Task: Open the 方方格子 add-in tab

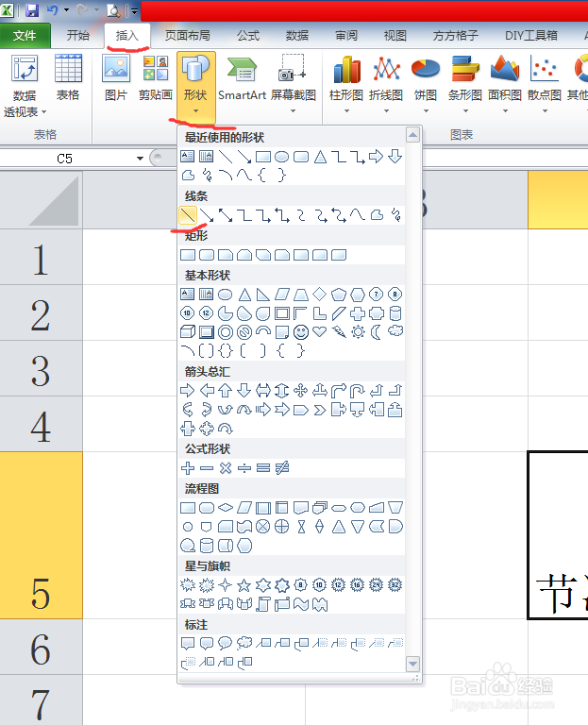Action: click(x=455, y=36)
